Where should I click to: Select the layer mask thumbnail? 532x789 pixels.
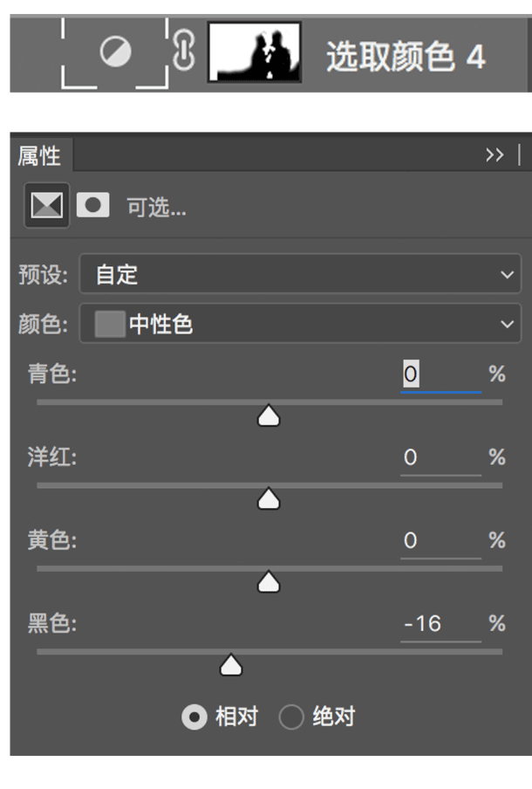click(255, 52)
